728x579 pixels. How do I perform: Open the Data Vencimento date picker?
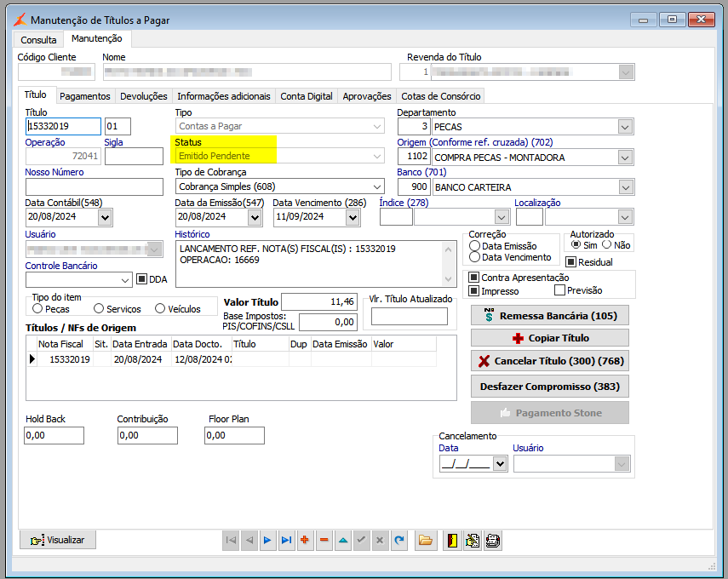pyautogui.click(x=353, y=217)
